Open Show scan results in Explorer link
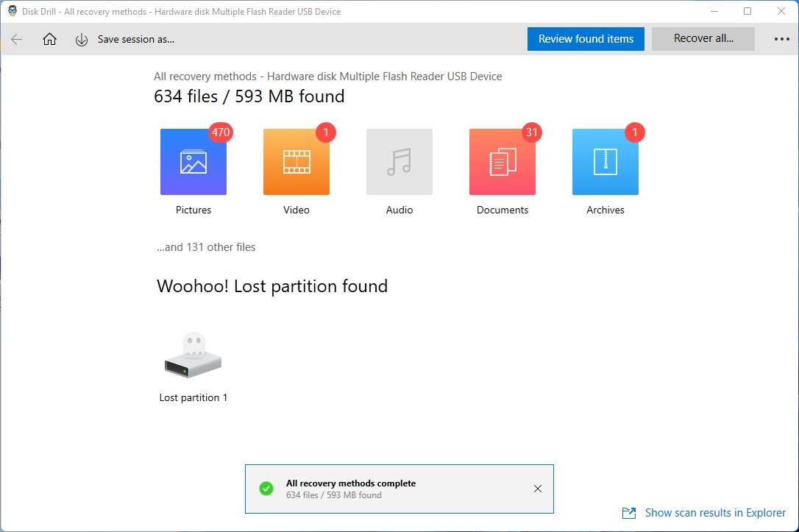 [715, 513]
